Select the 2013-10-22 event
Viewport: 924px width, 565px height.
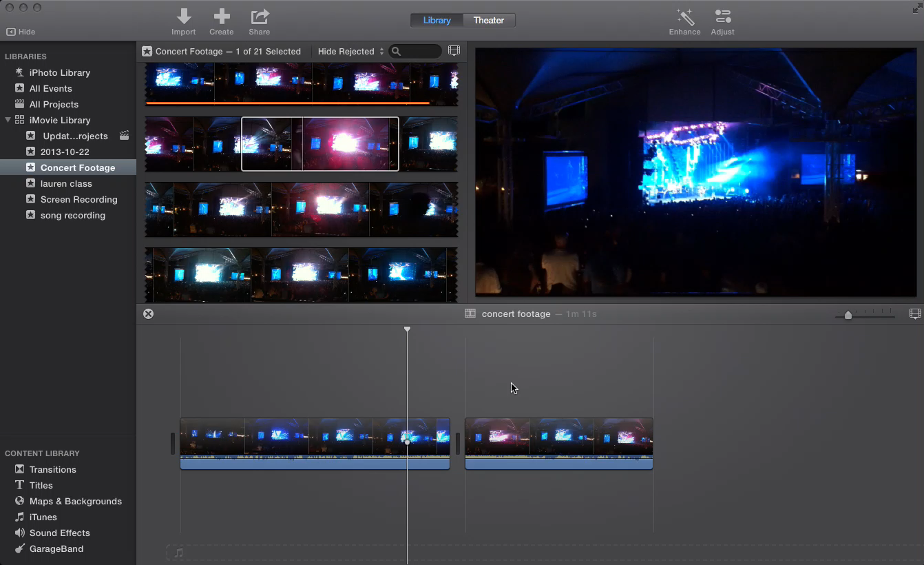65,152
